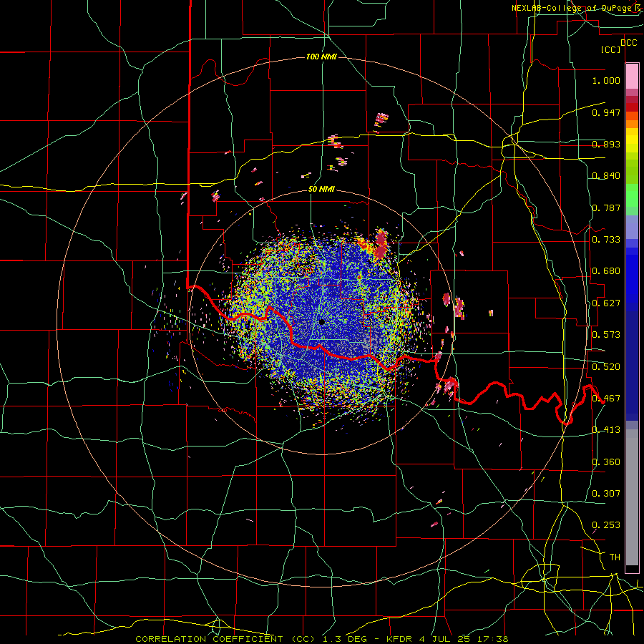
Task: Select the 0.627 color scale value
Action: pyautogui.click(x=606, y=303)
